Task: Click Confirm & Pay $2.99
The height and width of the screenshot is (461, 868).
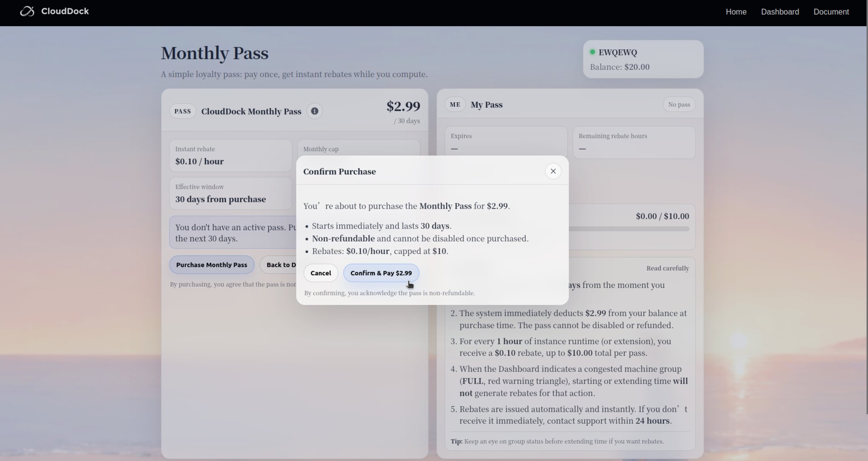Action: pos(381,273)
